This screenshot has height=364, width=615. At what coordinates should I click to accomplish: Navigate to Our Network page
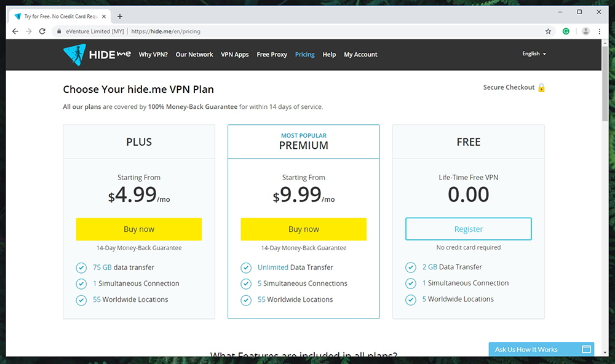point(194,55)
